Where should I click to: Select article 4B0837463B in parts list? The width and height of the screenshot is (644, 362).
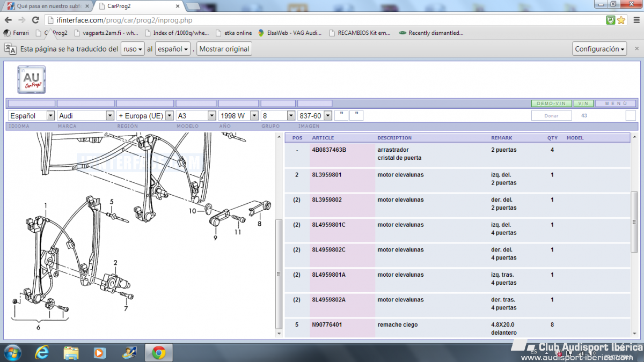pyautogui.click(x=329, y=150)
